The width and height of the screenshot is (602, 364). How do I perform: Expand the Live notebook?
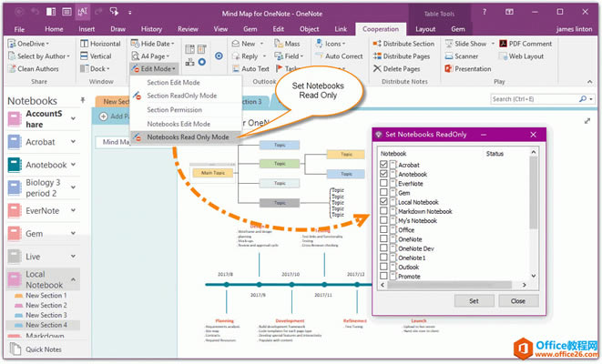pyautogui.click(x=73, y=257)
